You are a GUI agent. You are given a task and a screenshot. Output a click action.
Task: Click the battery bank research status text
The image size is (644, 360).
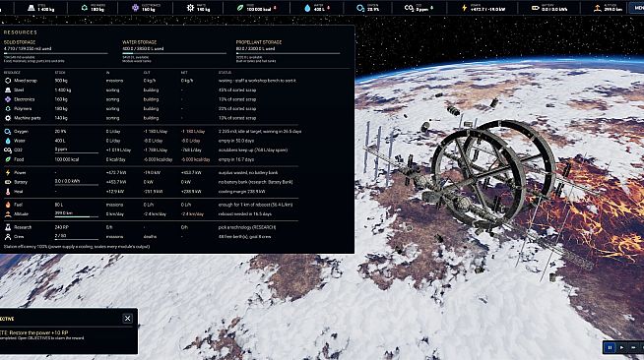tap(255, 182)
